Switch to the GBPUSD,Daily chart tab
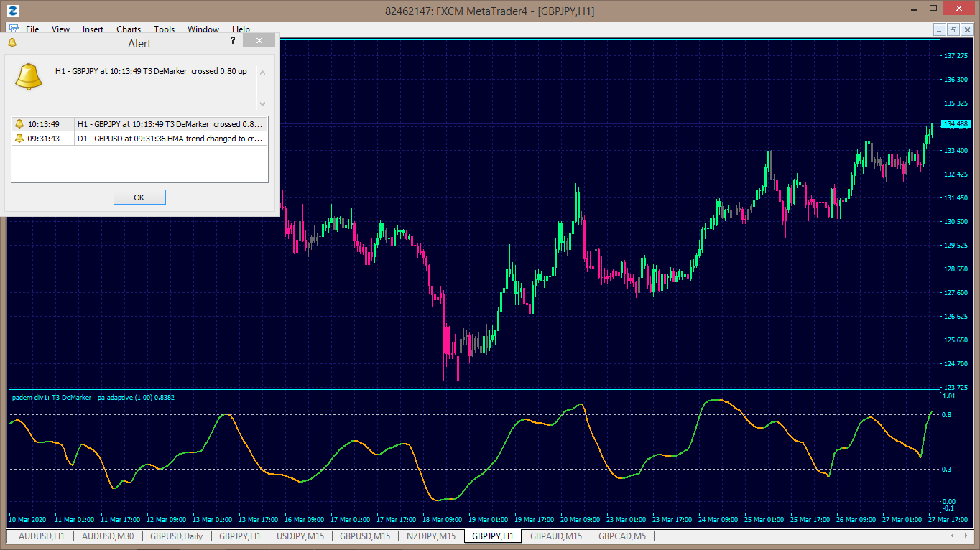980x550 pixels. coord(176,536)
